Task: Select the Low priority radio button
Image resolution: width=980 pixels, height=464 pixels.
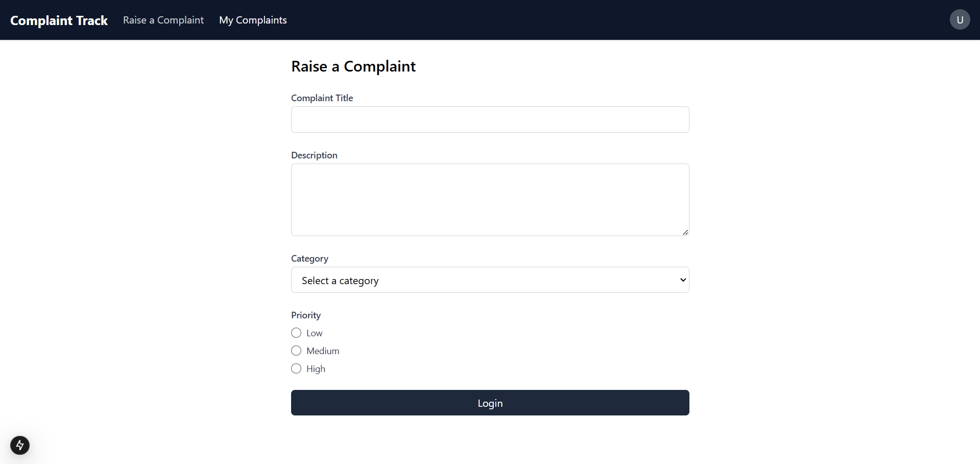Action: coord(296,333)
